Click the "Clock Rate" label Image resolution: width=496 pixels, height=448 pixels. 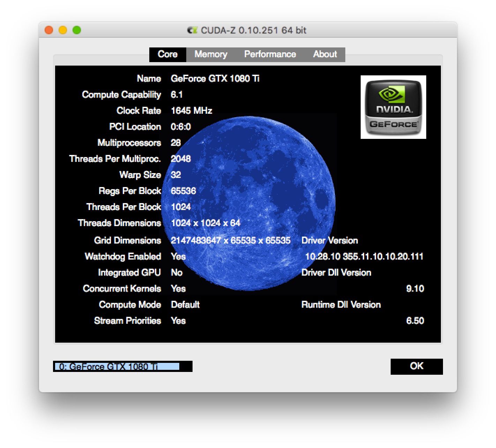[x=139, y=111]
